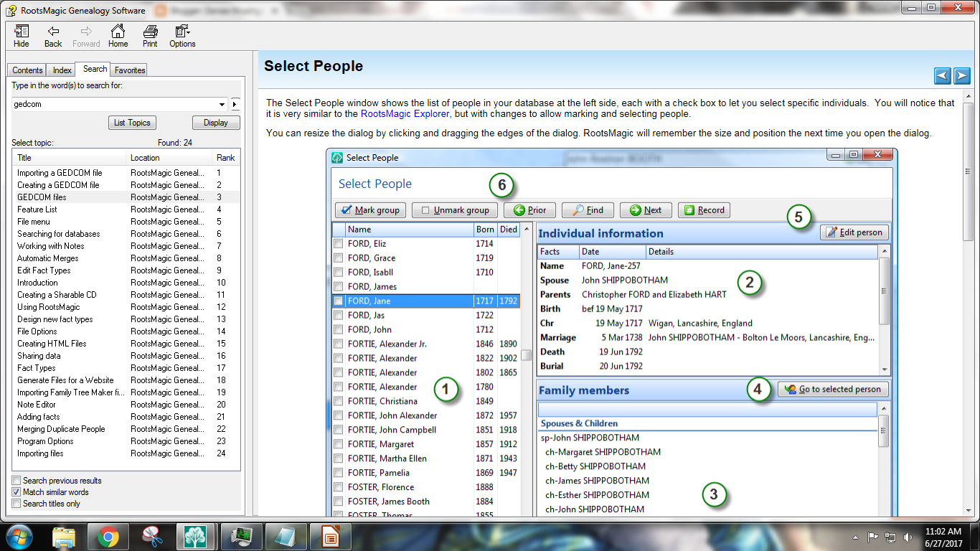Open the Windows Start menu
The height and width of the screenshot is (551, 980).
coord(19,537)
